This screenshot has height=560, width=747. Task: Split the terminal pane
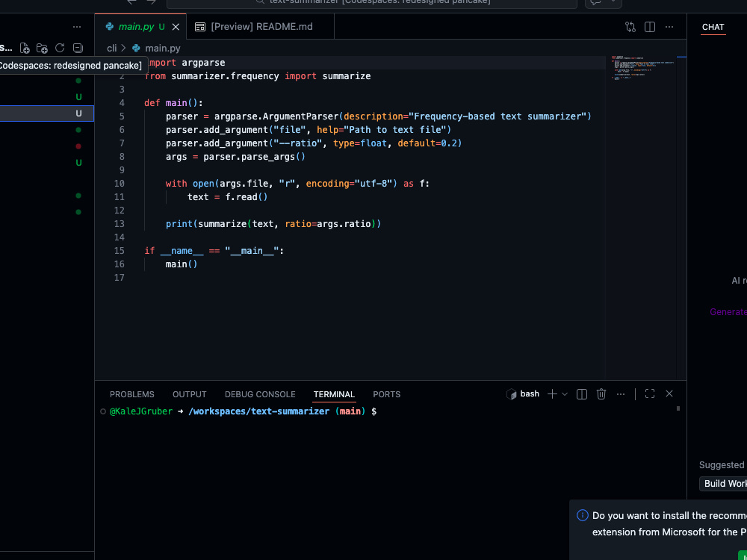(x=582, y=393)
